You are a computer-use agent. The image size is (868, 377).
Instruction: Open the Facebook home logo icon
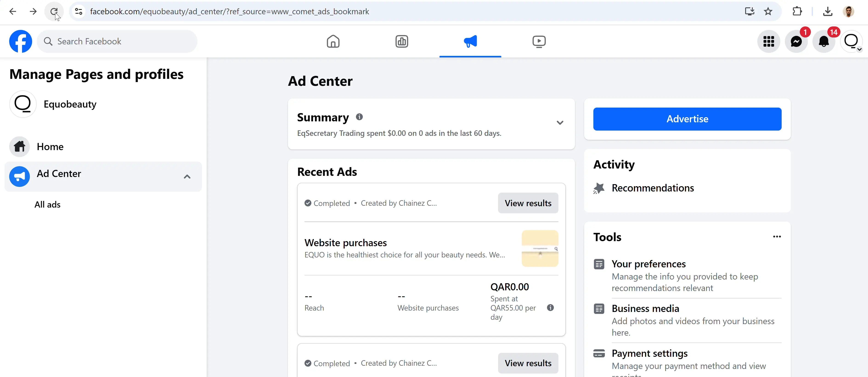click(20, 41)
